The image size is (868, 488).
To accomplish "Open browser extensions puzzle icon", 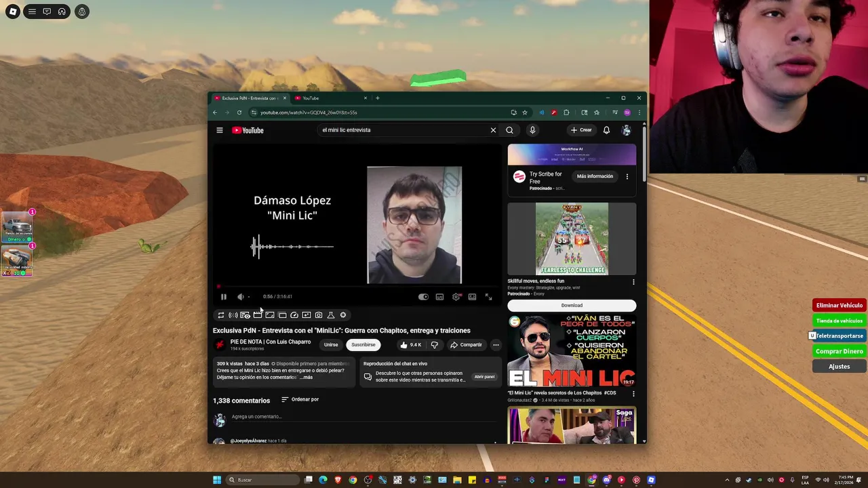I will (566, 113).
